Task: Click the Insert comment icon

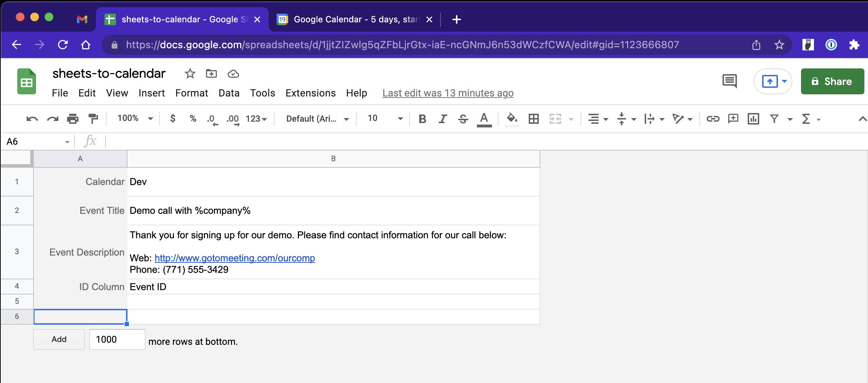Action: coord(733,118)
